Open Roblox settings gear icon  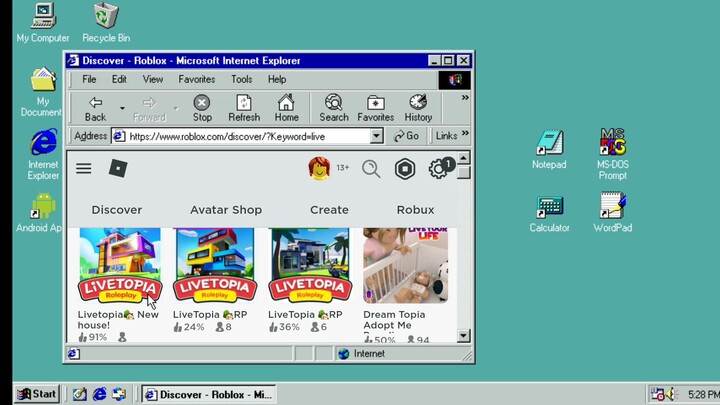click(438, 169)
